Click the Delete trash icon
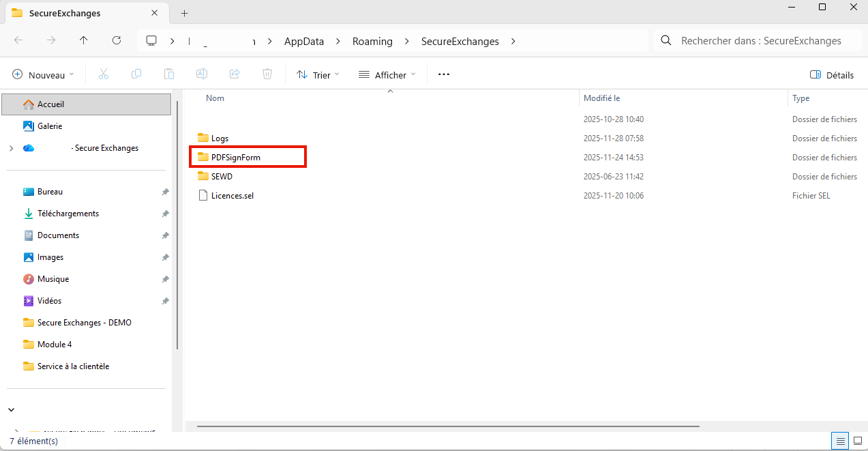The width and height of the screenshot is (868, 451). coord(267,74)
